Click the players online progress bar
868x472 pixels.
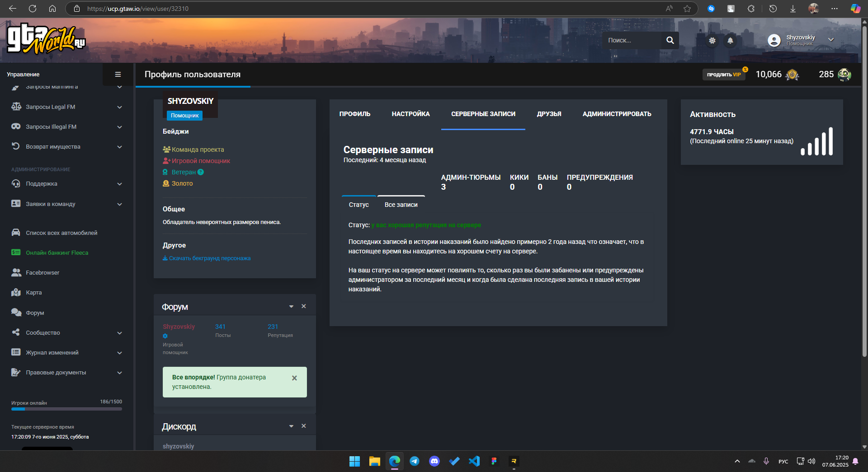pos(66,409)
